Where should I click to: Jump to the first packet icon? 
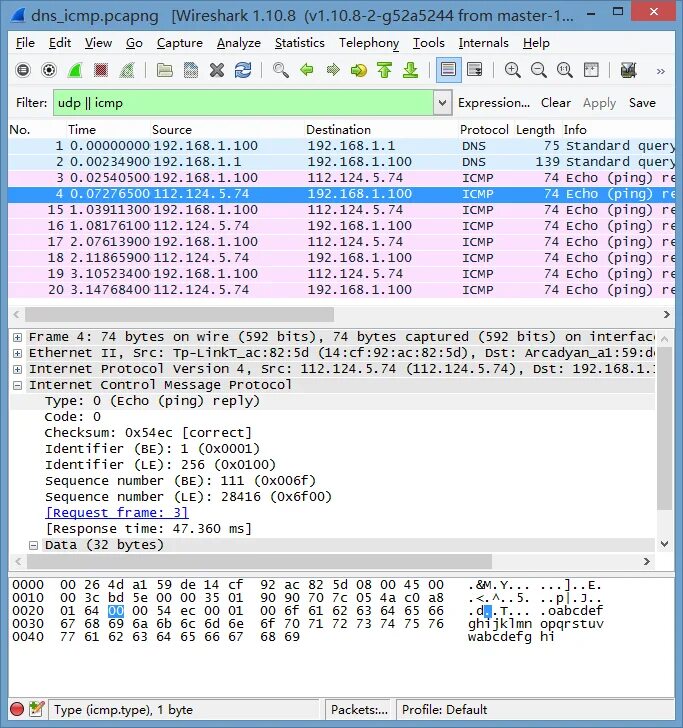point(384,71)
